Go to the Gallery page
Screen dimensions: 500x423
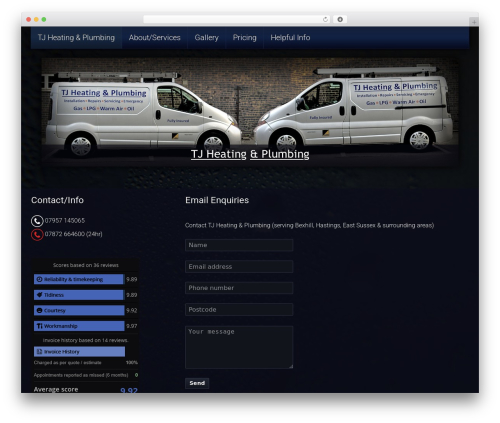(x=206, y=38)
